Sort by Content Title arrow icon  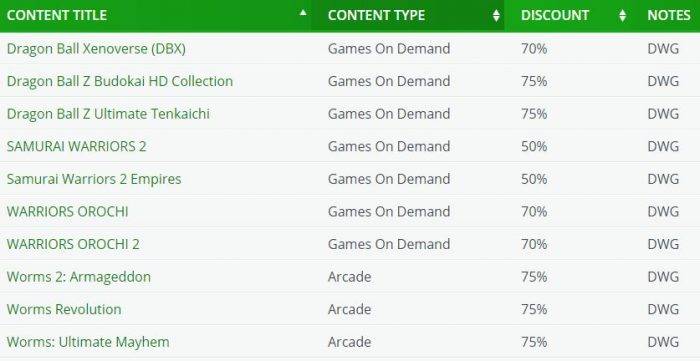(x=303, y=12)
